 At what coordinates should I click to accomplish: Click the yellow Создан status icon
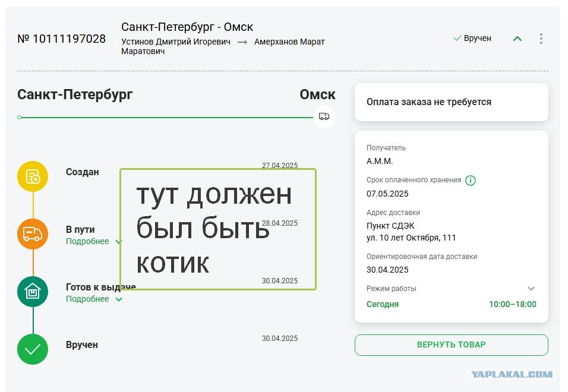[x=33, y=176]
